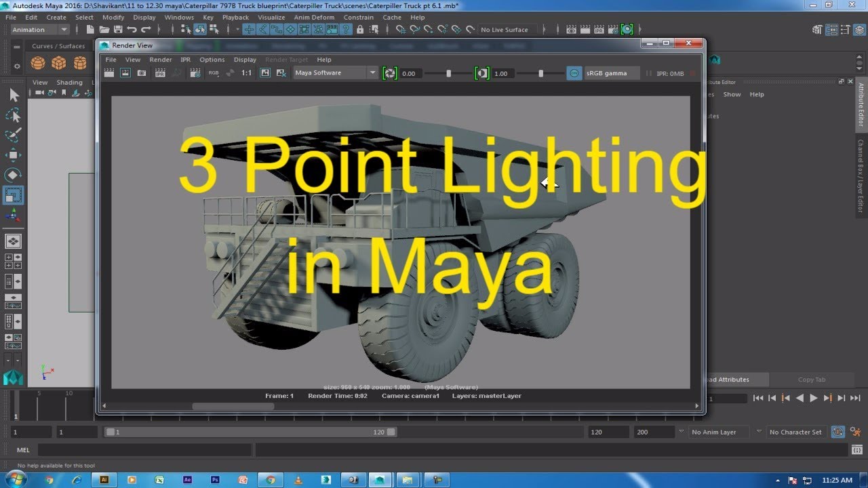Select the NURBS cylinder shelf icon
868x488 pixels.
[80, 63]
